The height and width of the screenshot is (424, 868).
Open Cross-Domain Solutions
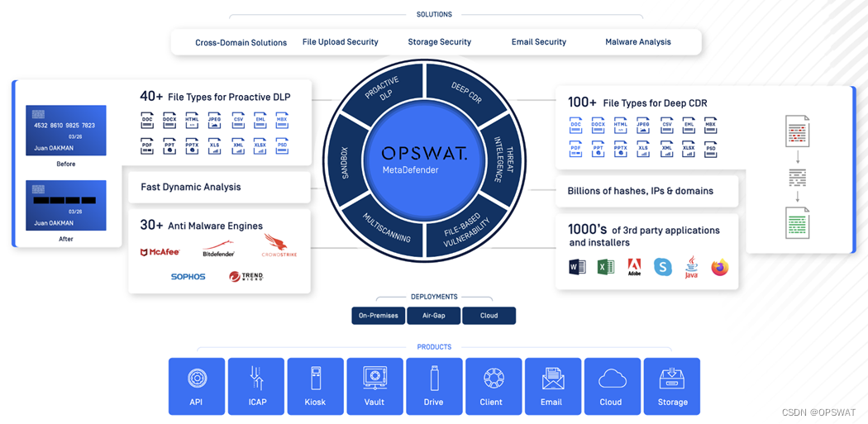(x=241, y=43)
